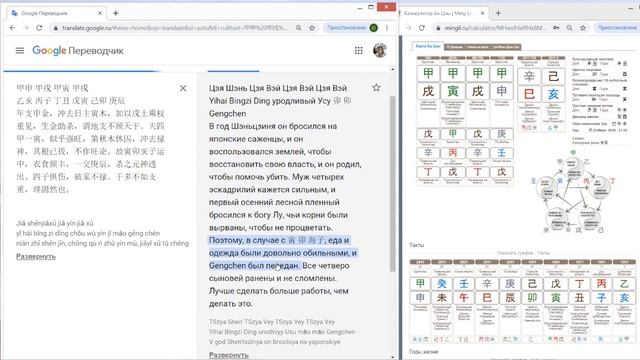Click the 戊 stem in Такты row
This screenshot has height=360, width=640.
(556, 283)
